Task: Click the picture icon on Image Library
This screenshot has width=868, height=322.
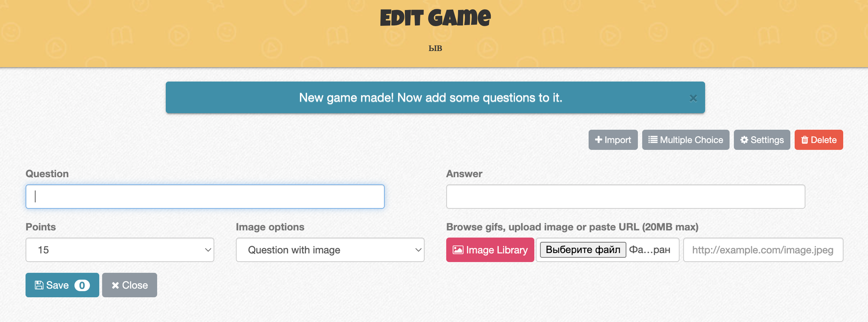Action: point(458,250)
